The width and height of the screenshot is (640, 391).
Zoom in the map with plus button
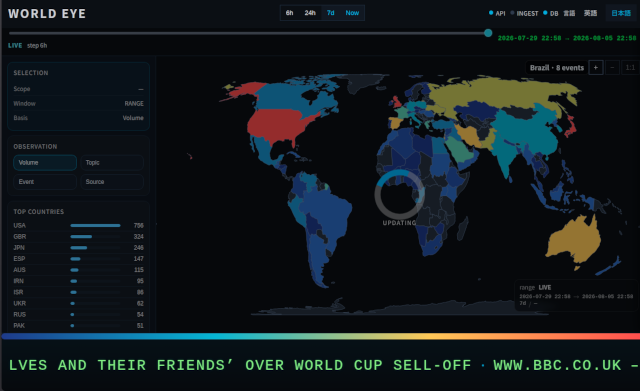pos(596,68)
